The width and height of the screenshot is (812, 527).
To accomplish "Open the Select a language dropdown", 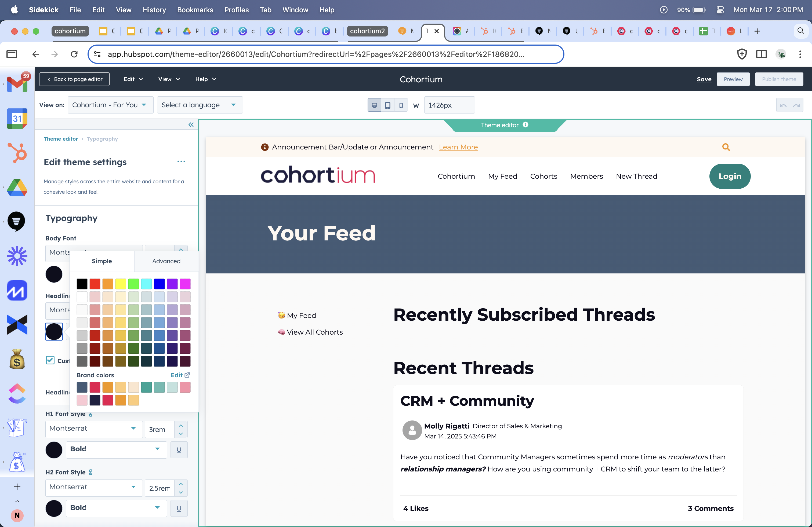I will pos(200,105).
